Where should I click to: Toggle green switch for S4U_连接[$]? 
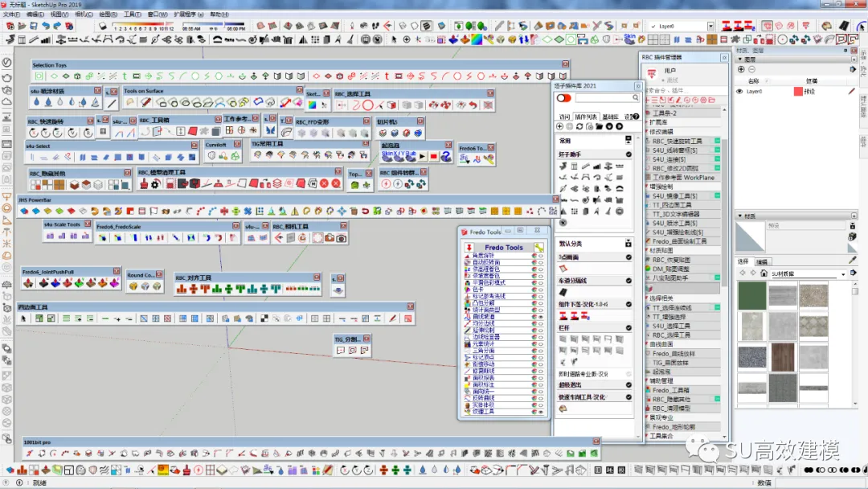[718, 159]
